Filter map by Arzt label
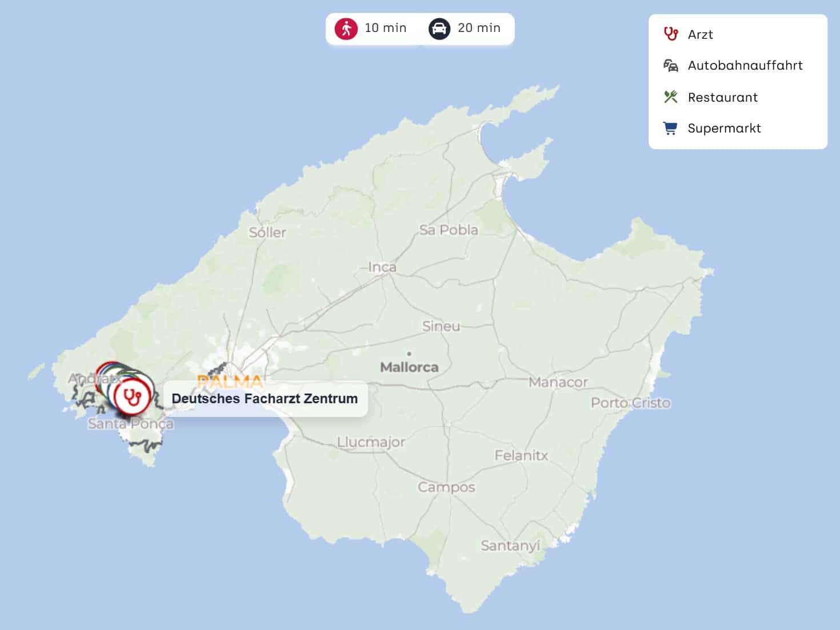Viewport: 840px width, 630px height. (x=700, y=35)
